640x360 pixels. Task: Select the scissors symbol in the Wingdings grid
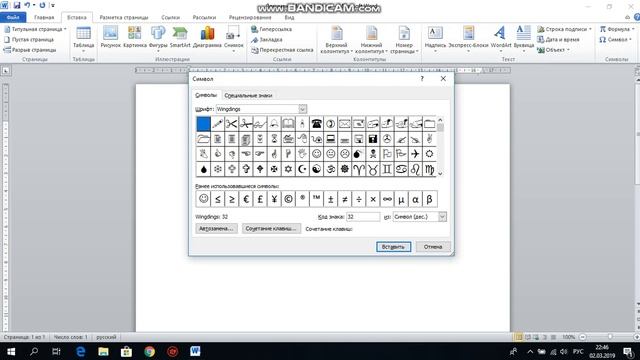click(x=231, y=124)
